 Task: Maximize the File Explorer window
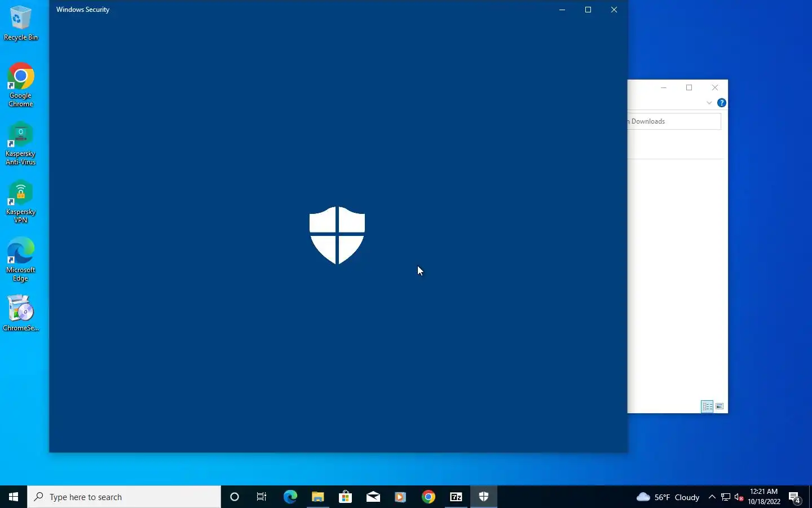click(689, 87)
